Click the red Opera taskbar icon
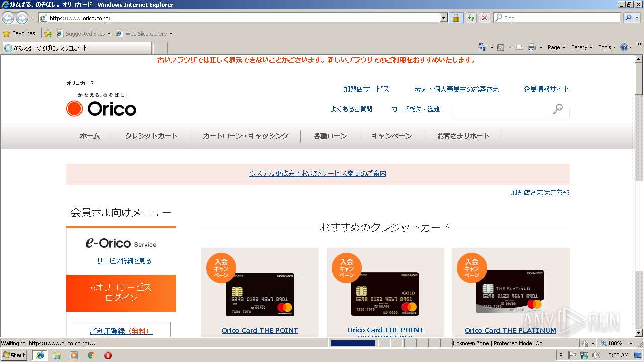 [108, 355]
